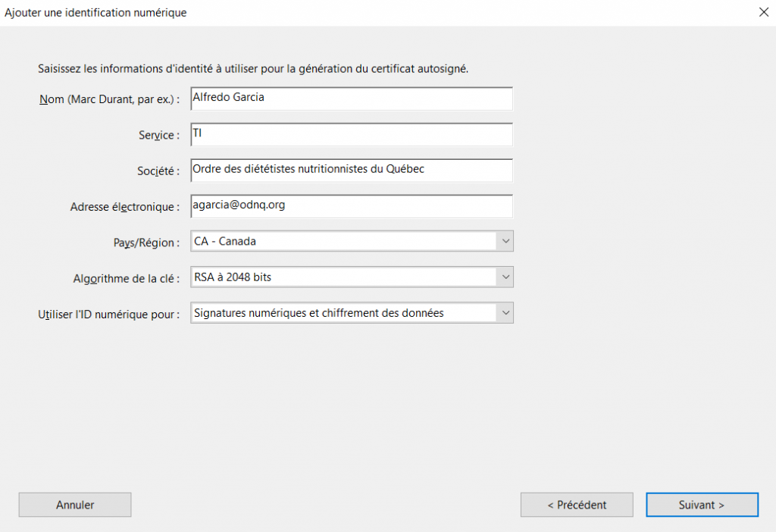Click the Utiliser l'ID numérique pour label

click(x=109, y=315)
